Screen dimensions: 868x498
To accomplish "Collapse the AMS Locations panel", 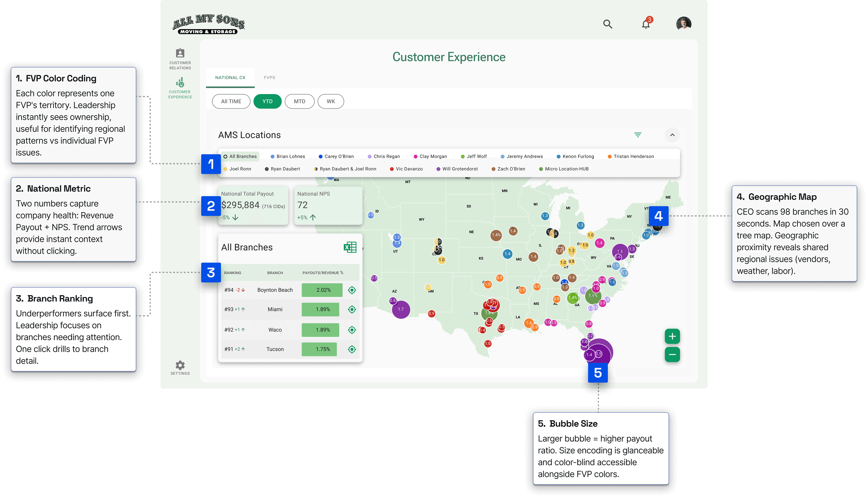I will coord(672,135).
